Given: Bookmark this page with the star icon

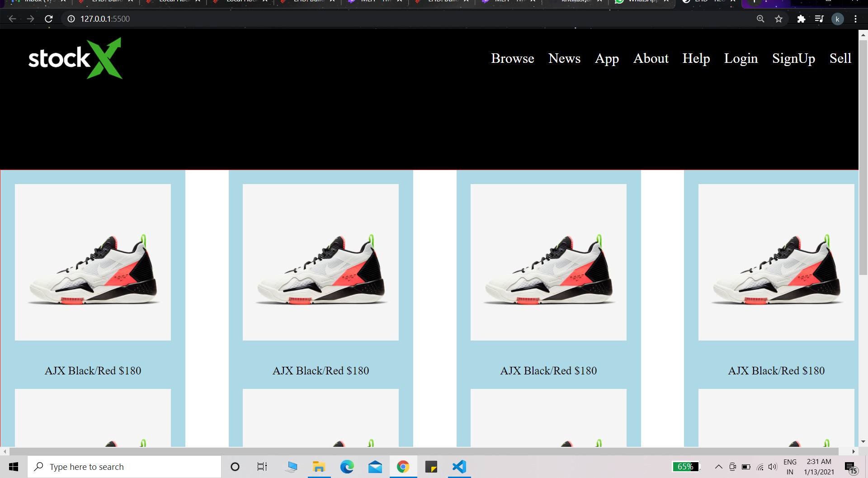Looking at the screenshot, I should point(778,19).
